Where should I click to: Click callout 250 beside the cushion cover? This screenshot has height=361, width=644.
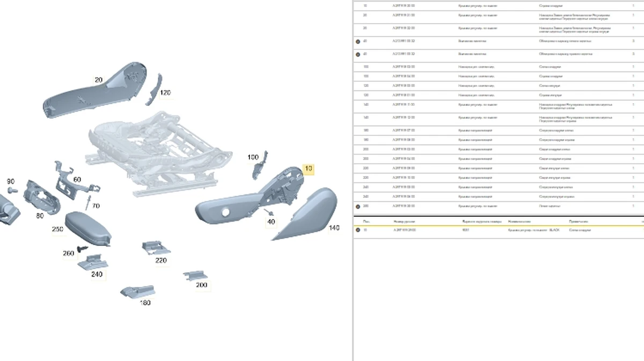(x=57, y=229)
